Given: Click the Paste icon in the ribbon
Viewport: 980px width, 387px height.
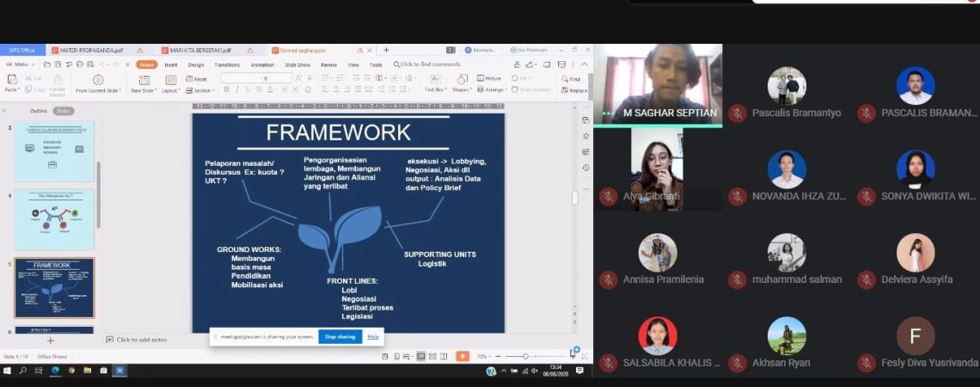Looking at the screenshot, I should point(11,79).
